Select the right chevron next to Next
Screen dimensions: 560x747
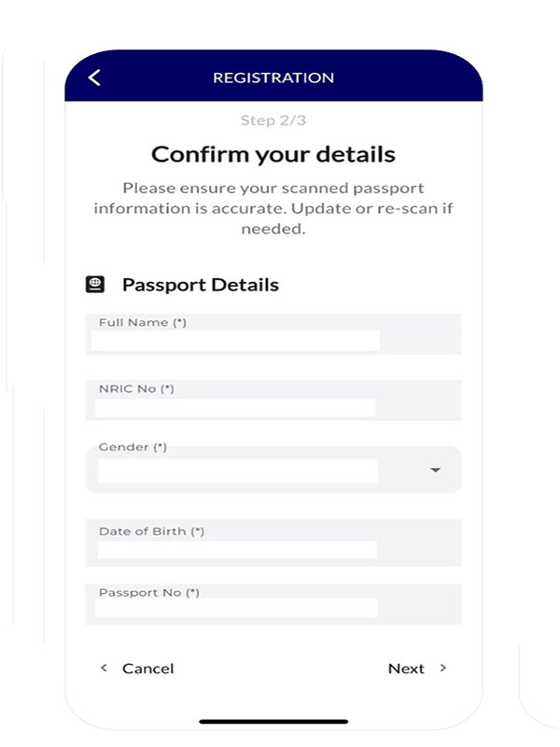click(441, 669)
